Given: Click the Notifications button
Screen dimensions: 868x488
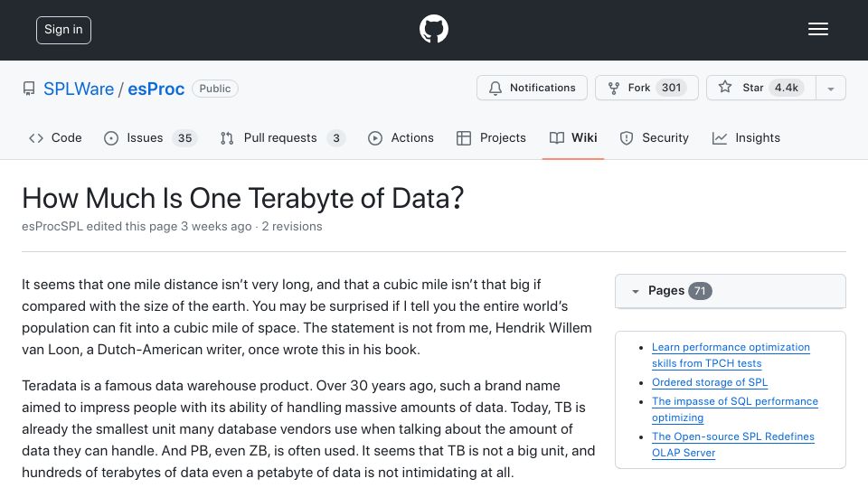Looking at the screenshot, I should pos(532,88).
